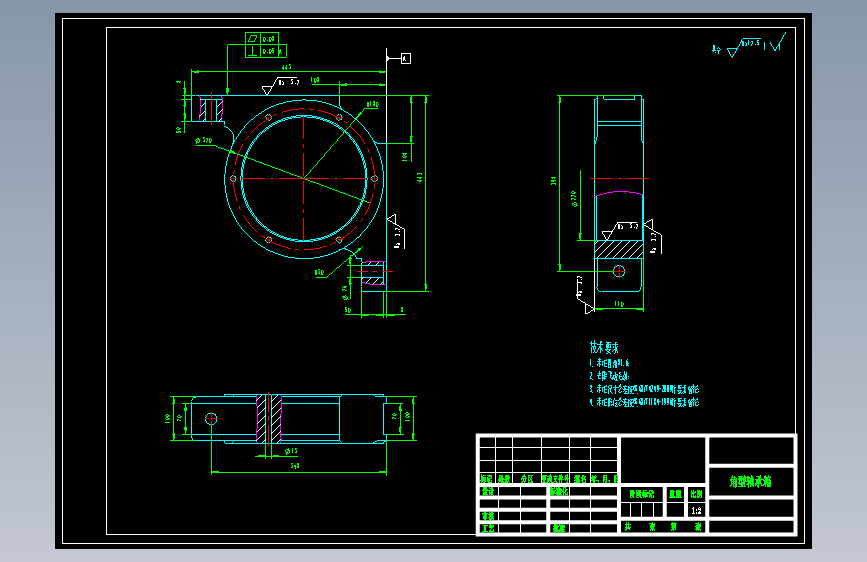Click the 工艺 row label
867x562 pixels.
[x=488, y=528]
